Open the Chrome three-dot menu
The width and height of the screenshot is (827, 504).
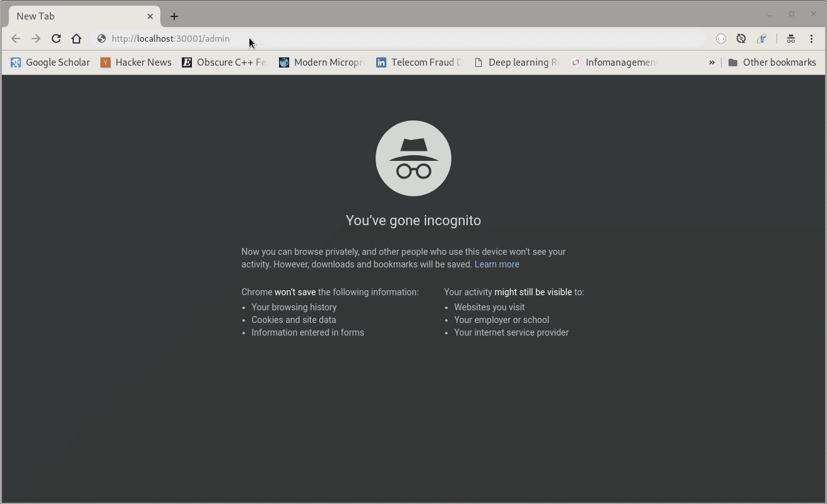(x=812, y=38)
